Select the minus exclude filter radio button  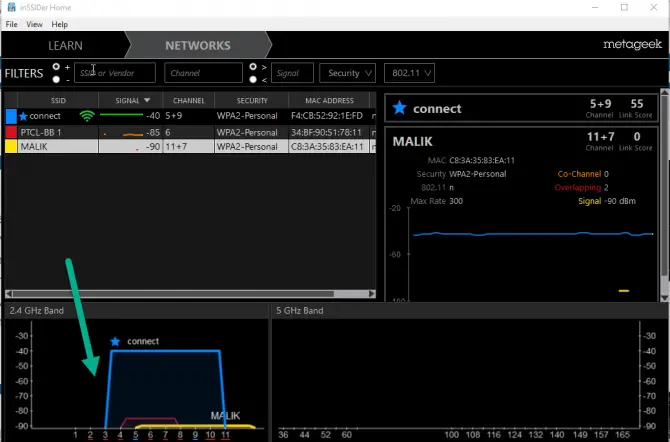56,80
